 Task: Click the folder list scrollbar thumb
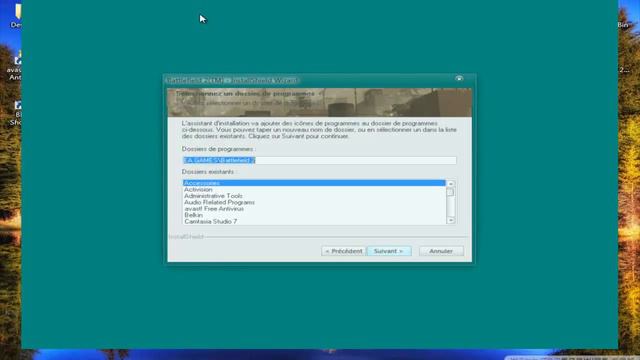(451, 192)
